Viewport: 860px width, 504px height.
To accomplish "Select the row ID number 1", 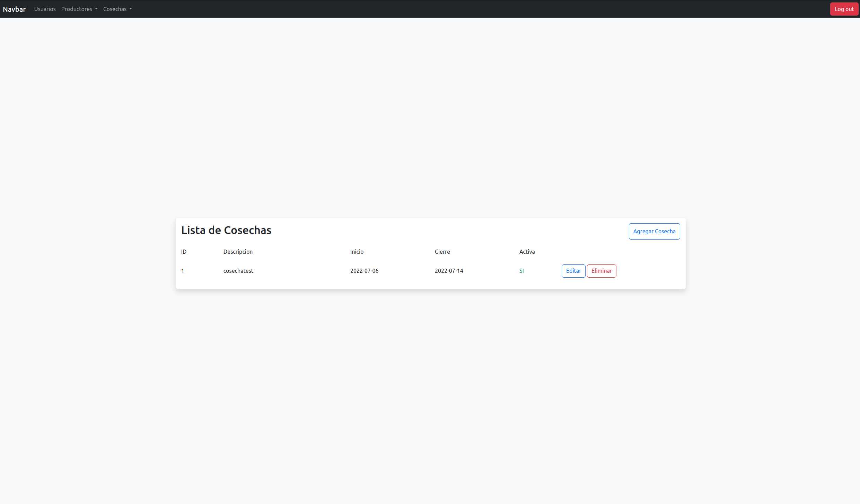I will pos(183,271).
